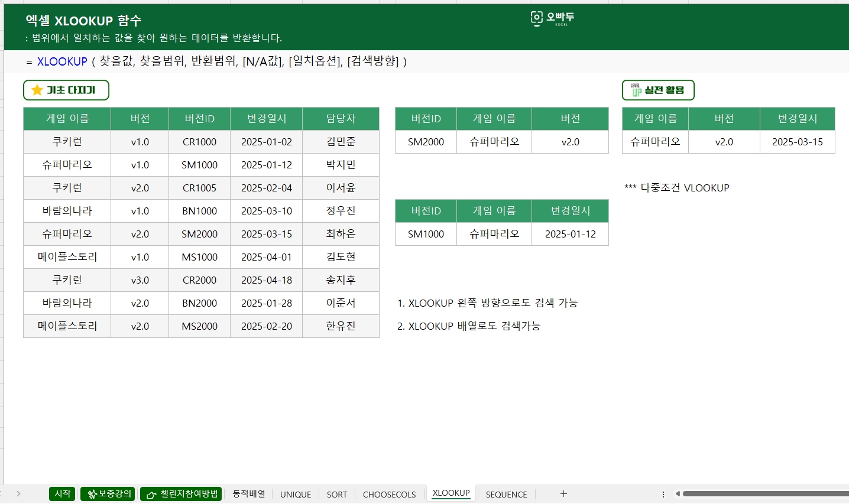
Task: Add a new sheet with plus button
Action: [x=563, y=493]
